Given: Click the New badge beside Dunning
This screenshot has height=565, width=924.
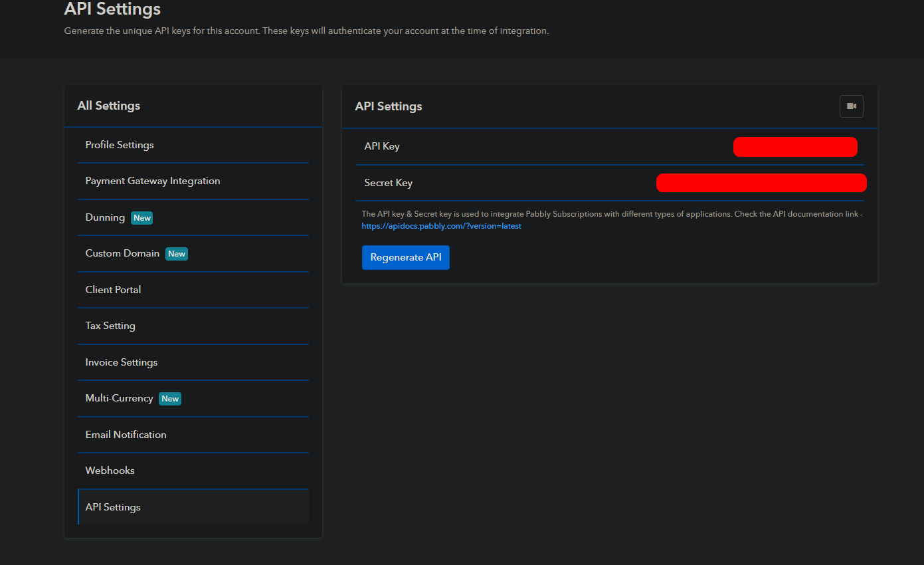Looking at the screenshot, I should point(141,218).
